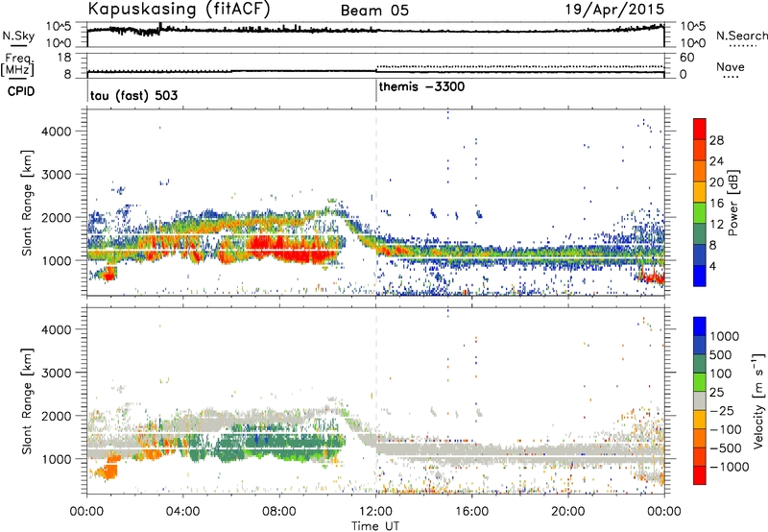Click the -1000 label on Velocity colorbar
This screenshot has height=532, width=768.
(x=730, y=467)
